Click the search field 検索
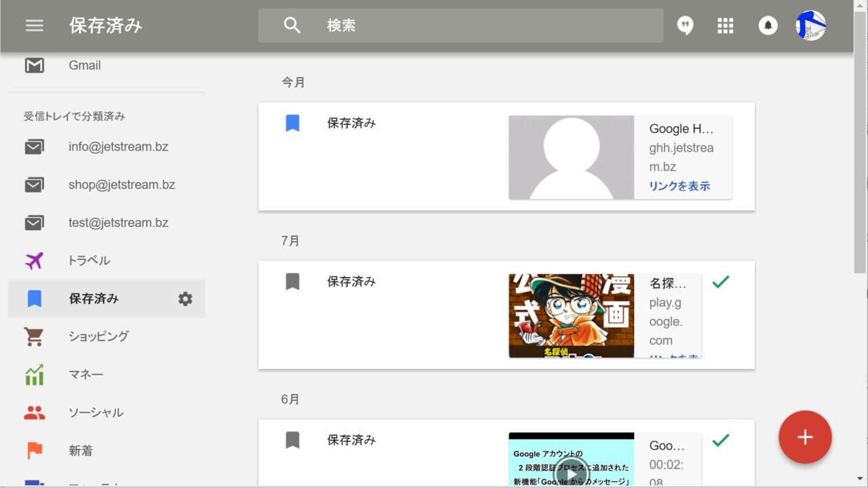The height and width of the screenshot is (488, 868). [475, 26]
